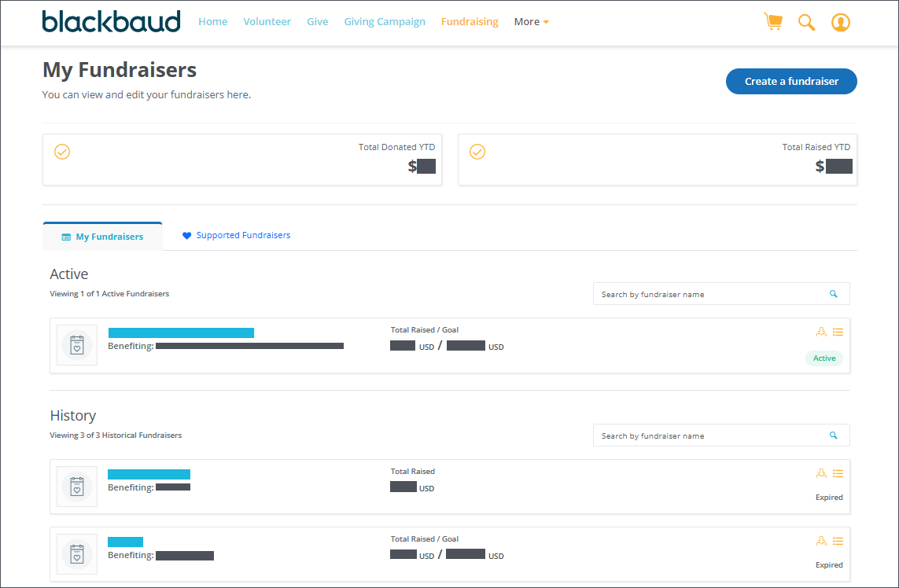
Task: Click list icon on first History fundraiser
Action: point(838,473)
